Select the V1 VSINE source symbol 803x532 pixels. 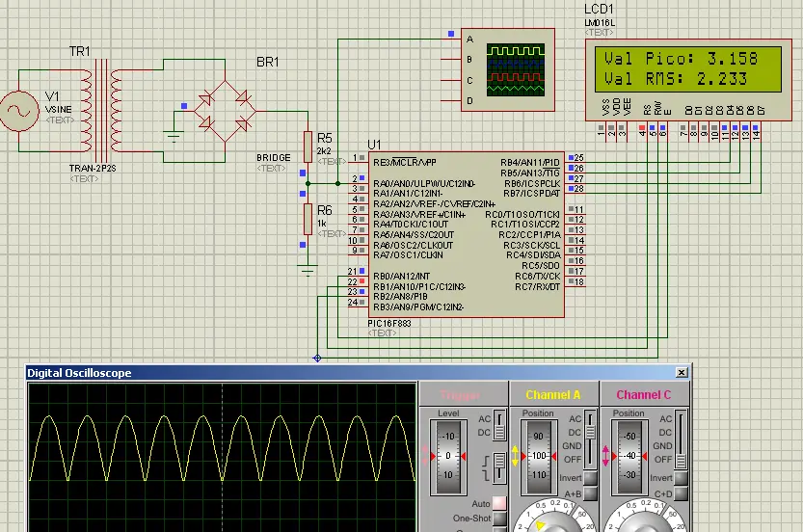19,111
